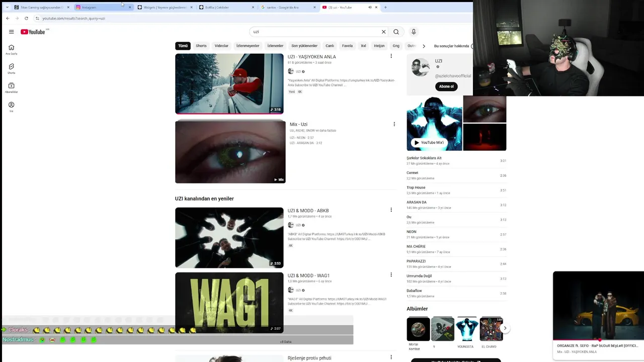Reload the page with refresh icon
The height and width of the screenshot is (362, 644).
coord(26,18)
